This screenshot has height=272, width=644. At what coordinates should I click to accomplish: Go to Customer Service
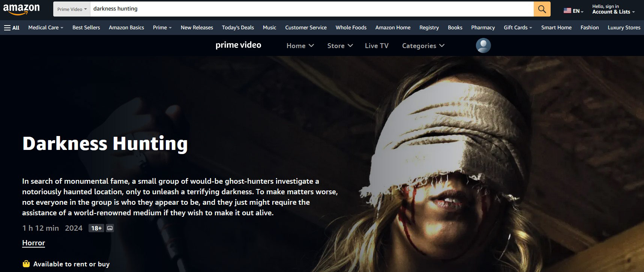pyautogui.click(x=306, y=27)
